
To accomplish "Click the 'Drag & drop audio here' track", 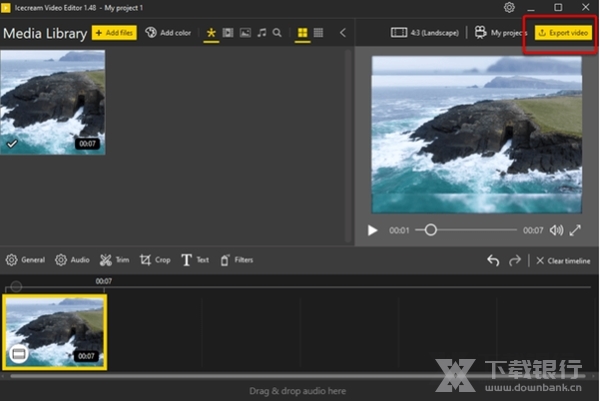I will point(298,391).
